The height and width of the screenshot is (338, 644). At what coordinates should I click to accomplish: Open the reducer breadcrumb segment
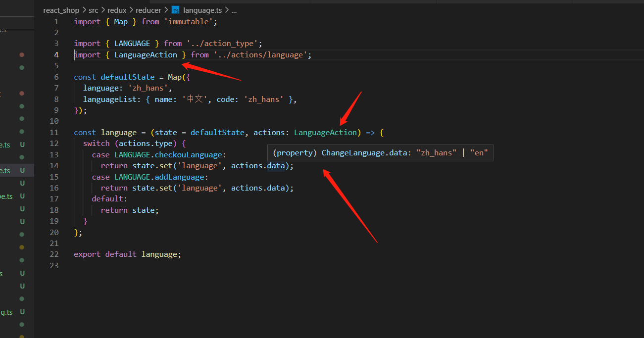click(x=149, y=10)
